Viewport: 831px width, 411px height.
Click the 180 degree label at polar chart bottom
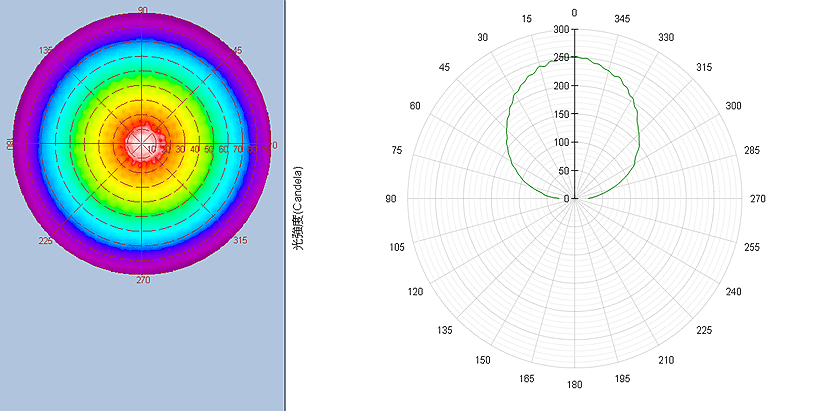(x=574, y=385)
